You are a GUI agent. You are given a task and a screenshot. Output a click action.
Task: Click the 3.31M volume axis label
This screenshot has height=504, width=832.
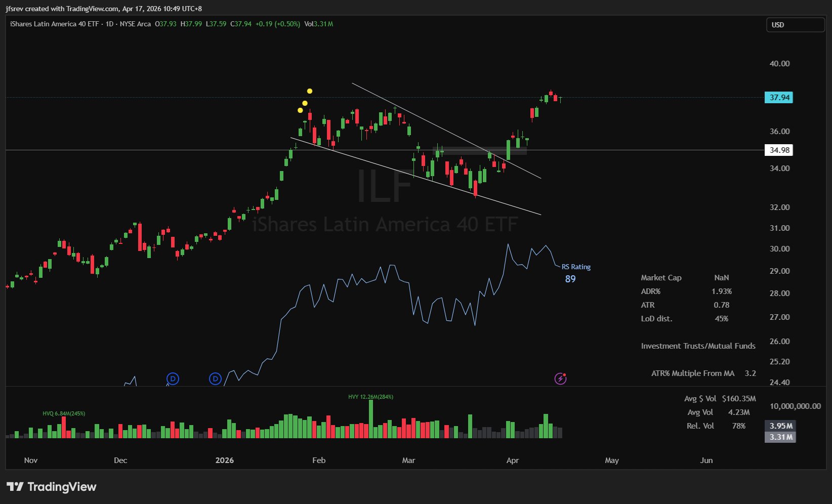point(780,437)
